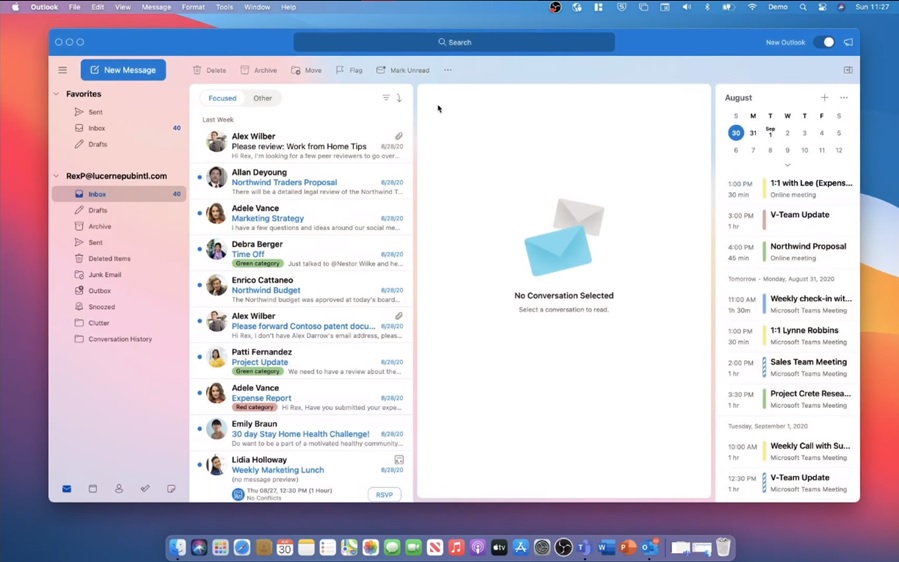Click the sort order arrow icon
Viewport: 899px width, 562px height.
pyautogui.click(x=399, y=97)
